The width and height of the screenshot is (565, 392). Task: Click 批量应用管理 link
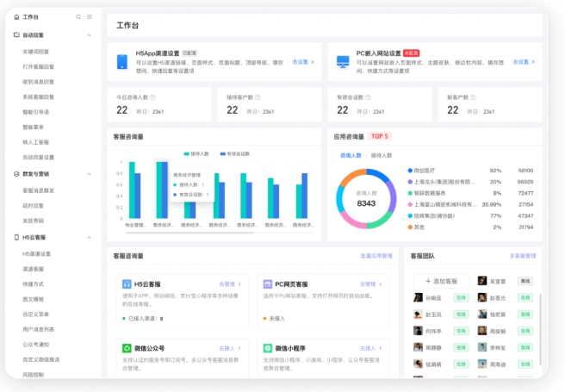tap(376, 256)
